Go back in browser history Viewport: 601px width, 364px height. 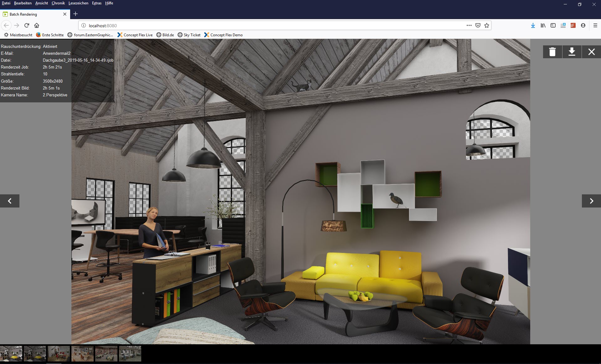[6, 25]
